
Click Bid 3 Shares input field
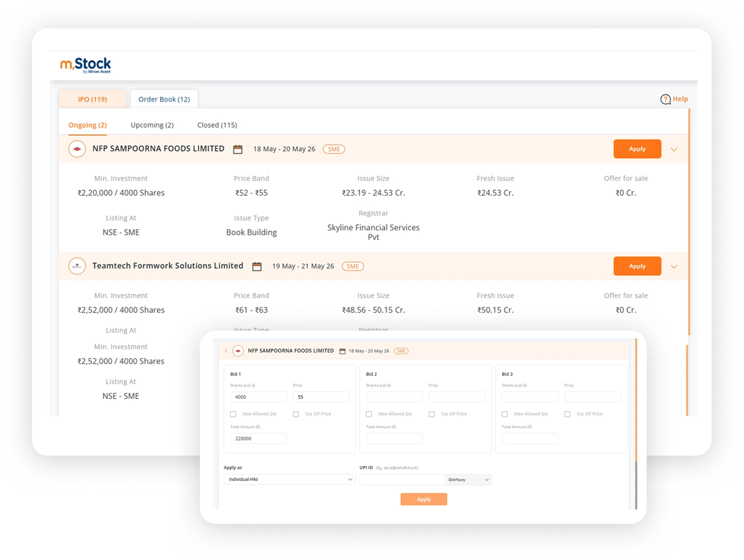[530, 397]
